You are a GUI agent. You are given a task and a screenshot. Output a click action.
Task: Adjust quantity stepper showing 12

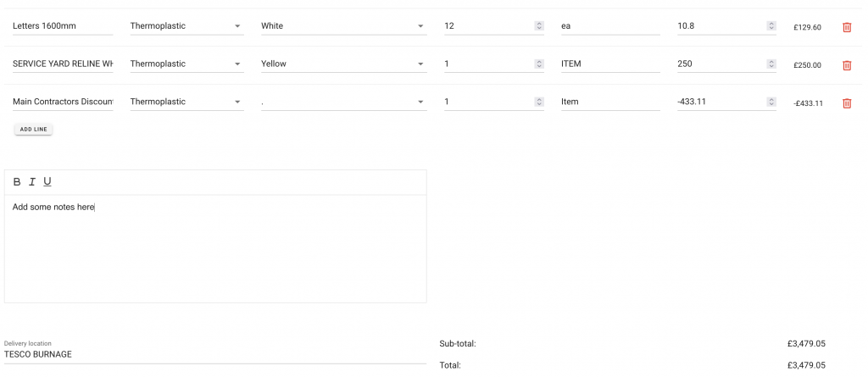(539, 26)
